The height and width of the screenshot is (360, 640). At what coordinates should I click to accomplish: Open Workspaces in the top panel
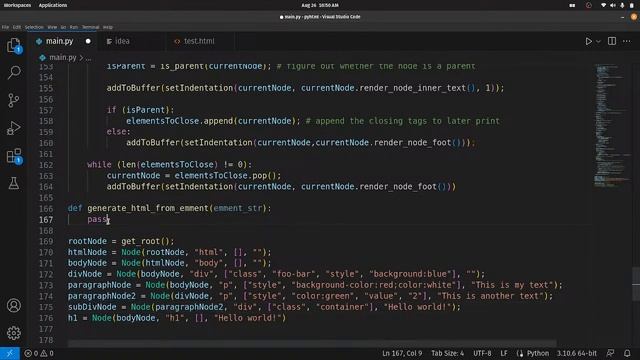(17, 5)
